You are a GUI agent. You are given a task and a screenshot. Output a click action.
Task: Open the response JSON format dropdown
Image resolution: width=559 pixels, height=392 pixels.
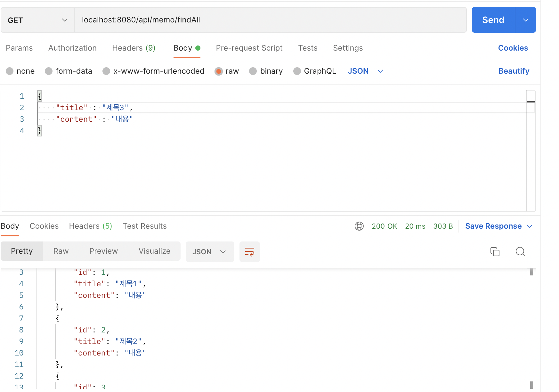[x=210, y=252]
